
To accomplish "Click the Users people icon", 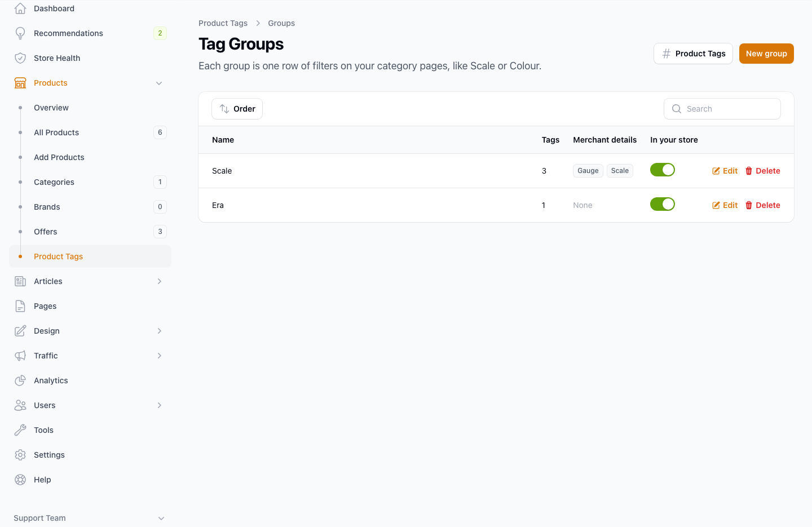I will [20, 405].
